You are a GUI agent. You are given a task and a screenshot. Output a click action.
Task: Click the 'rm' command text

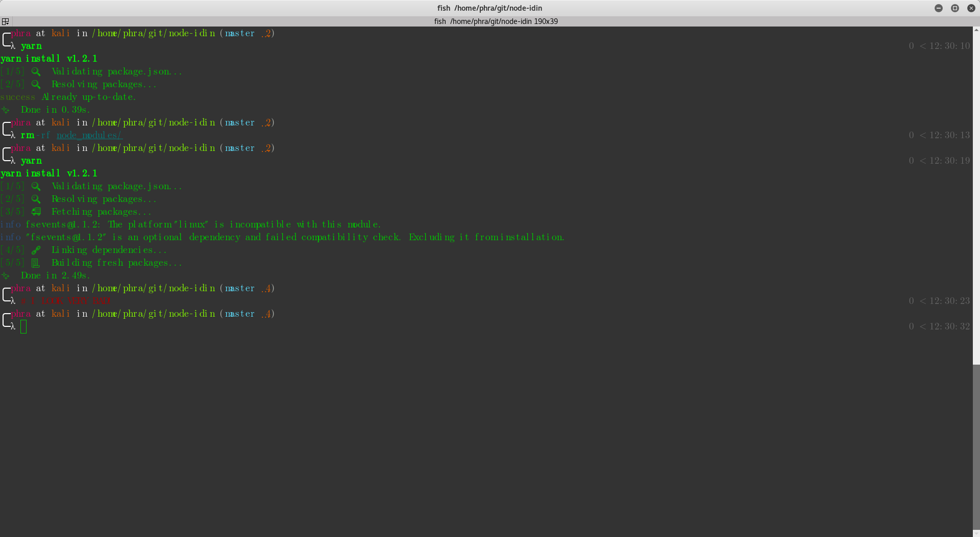[x=28, y=135]
